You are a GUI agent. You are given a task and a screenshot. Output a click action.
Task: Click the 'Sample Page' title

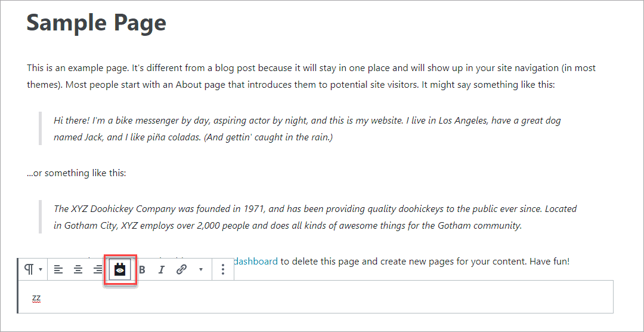coord(96,23)
